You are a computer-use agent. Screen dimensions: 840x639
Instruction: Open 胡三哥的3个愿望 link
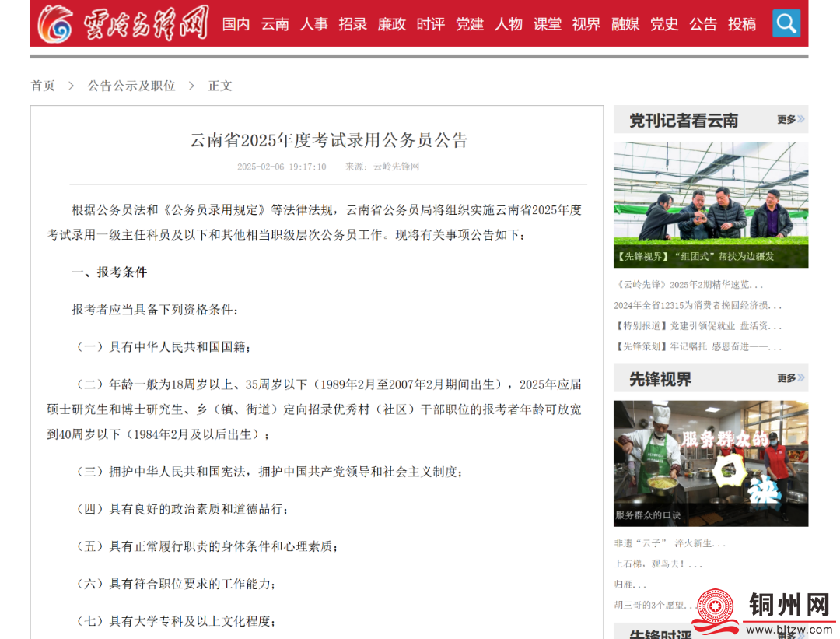[655, 606]
